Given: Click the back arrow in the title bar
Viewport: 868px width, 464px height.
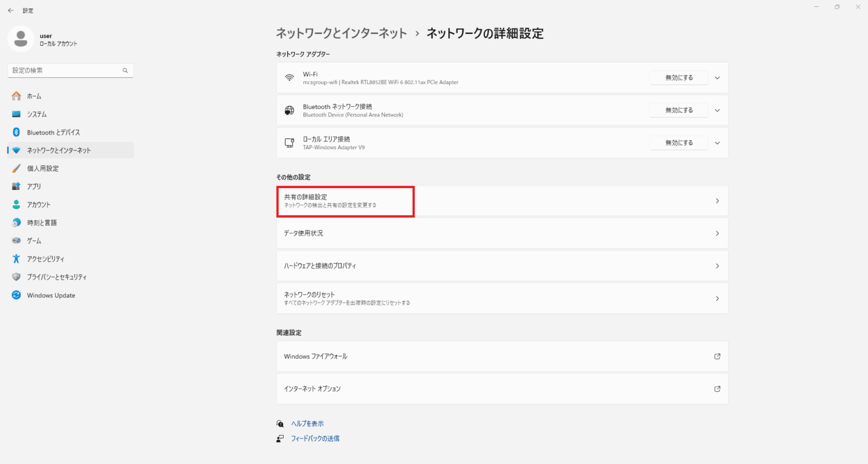Looking at the screenshot, I should pos(11,10).
